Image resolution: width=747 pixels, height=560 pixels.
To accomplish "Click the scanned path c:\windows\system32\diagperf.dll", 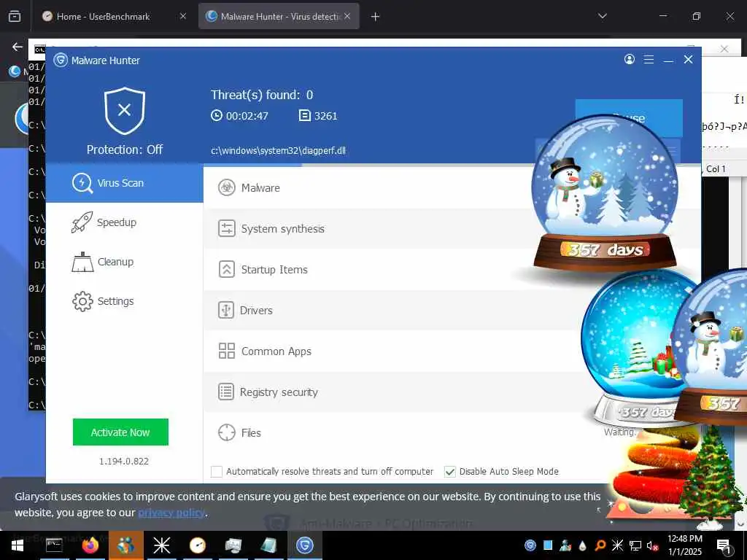I will click(278, 150).
